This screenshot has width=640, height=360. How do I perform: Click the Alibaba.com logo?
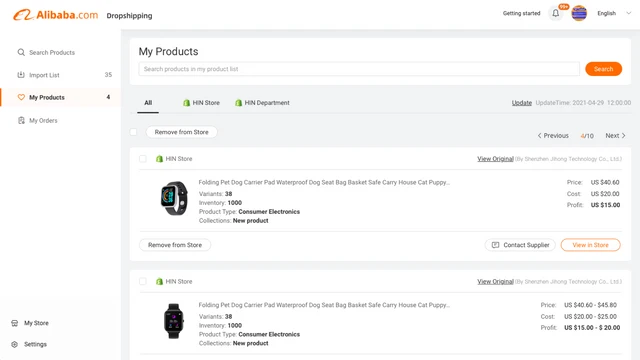click(56, 15)
